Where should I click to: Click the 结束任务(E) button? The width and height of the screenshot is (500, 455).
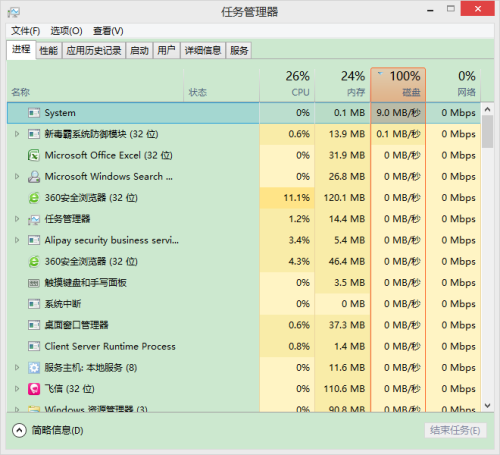455,430
